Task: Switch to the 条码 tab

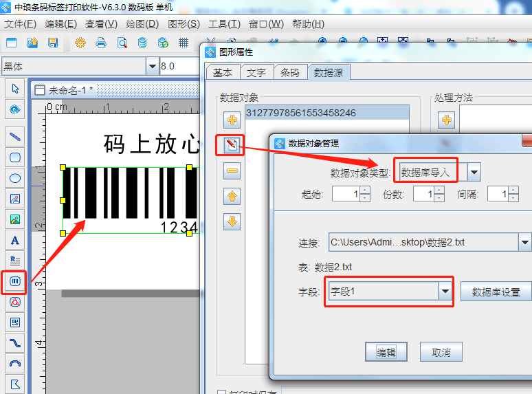Action: (x=290, y=72)
